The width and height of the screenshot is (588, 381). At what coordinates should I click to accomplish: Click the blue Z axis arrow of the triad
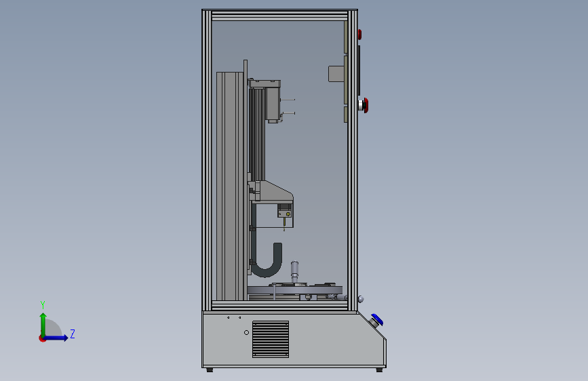coord(57,338)
